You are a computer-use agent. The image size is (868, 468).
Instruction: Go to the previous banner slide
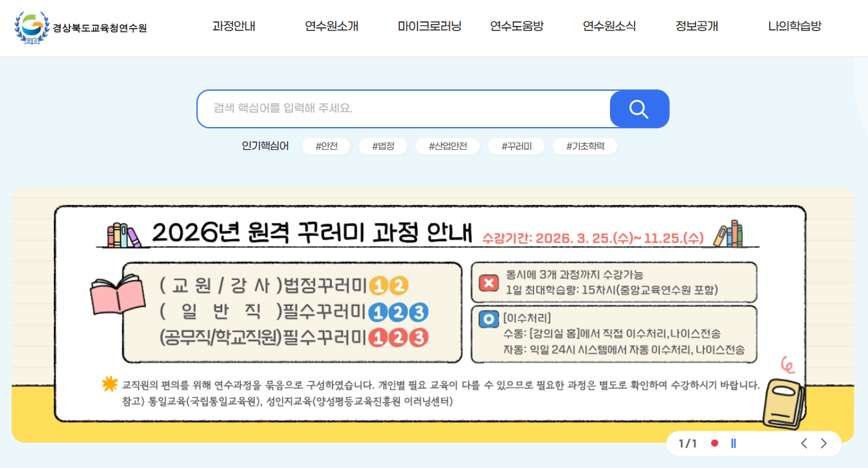pos(804,443)
